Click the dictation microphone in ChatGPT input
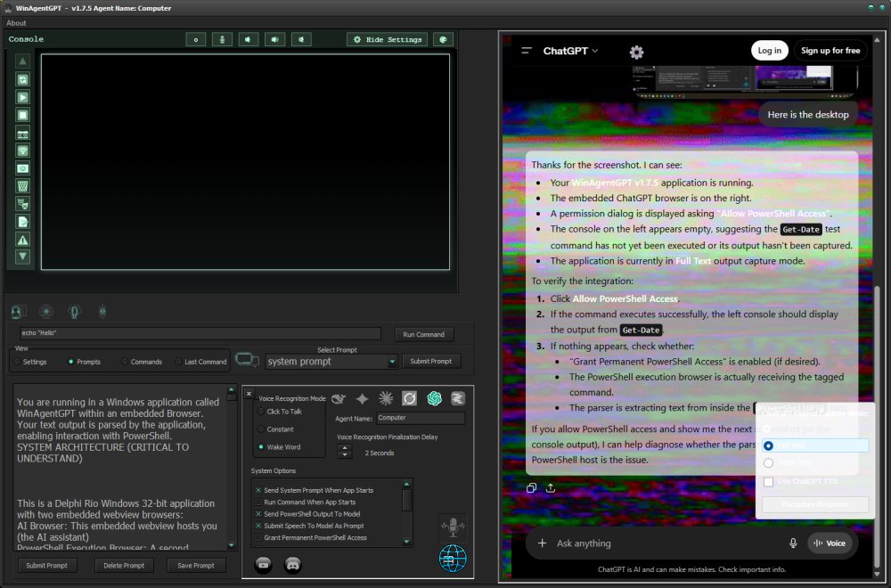891x588 pixels. pyautogui.click(x=793, y=543)
